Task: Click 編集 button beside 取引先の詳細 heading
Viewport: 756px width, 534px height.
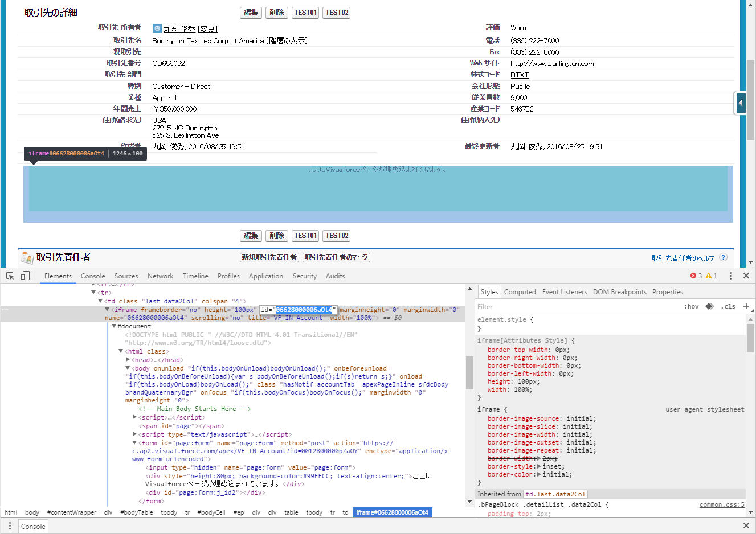Action: 251,13
